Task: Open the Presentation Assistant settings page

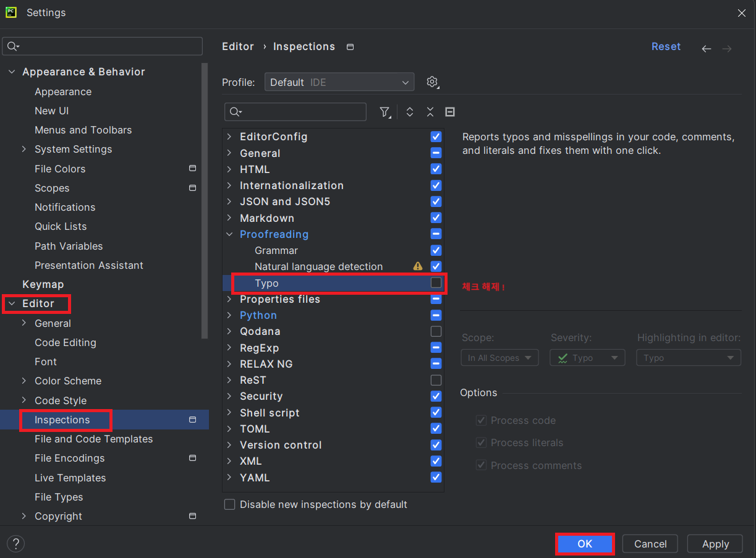Action: (x=89, y=265)
